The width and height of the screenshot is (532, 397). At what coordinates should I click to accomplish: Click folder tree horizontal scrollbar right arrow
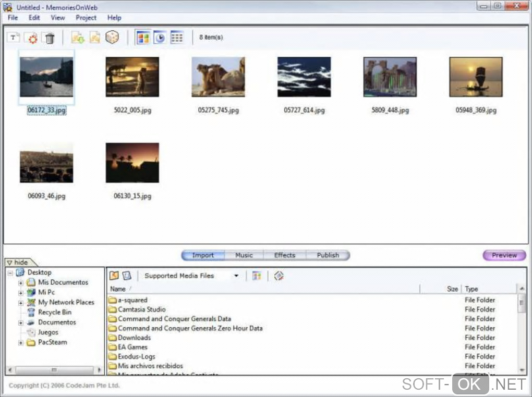[99, 370]
